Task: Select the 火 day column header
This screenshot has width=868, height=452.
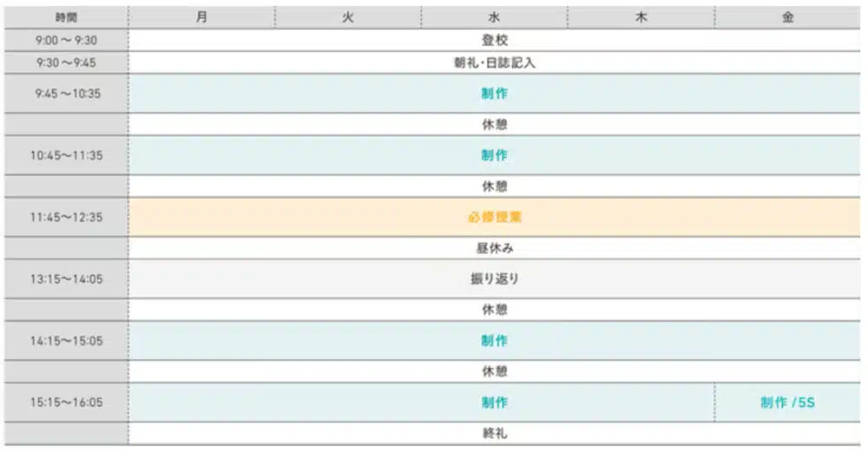Action: pos(348,17)
